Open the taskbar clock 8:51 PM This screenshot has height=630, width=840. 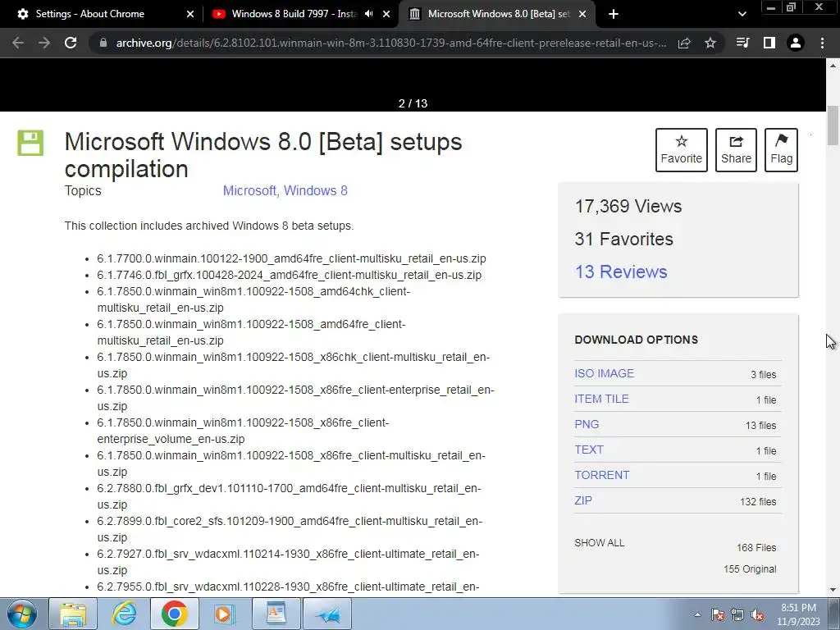click(799, 614)
